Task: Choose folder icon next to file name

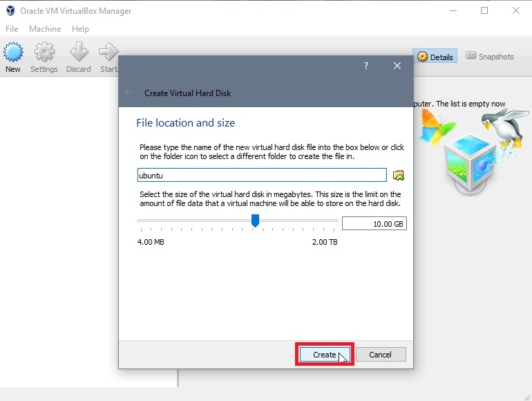Action: [x=399, y=176]
